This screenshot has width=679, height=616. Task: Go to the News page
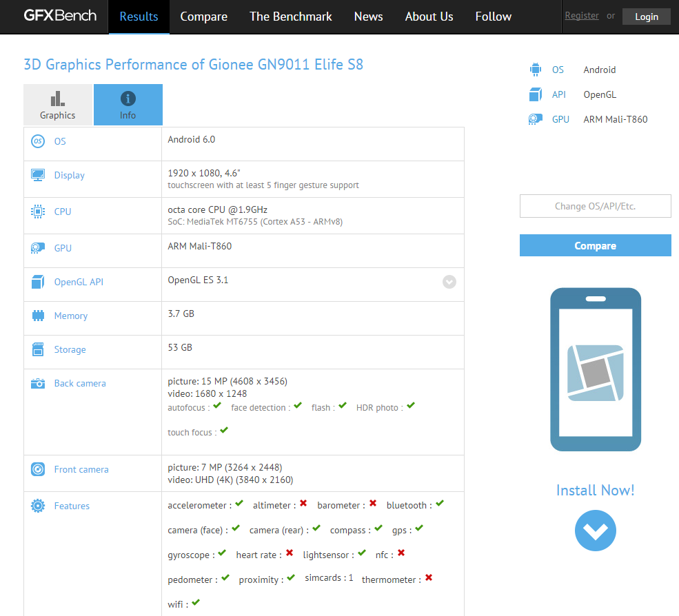click(x=369, y=17)
